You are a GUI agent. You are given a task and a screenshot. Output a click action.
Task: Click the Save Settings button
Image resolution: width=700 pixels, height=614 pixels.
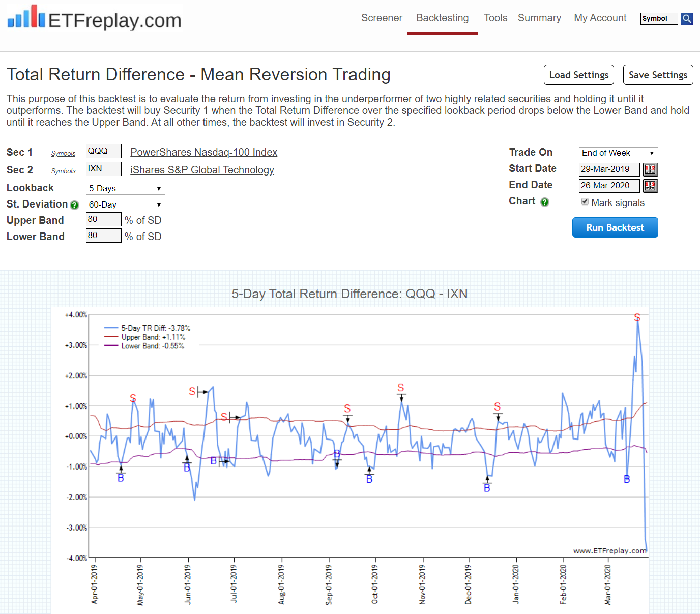(x=658, y=75)
